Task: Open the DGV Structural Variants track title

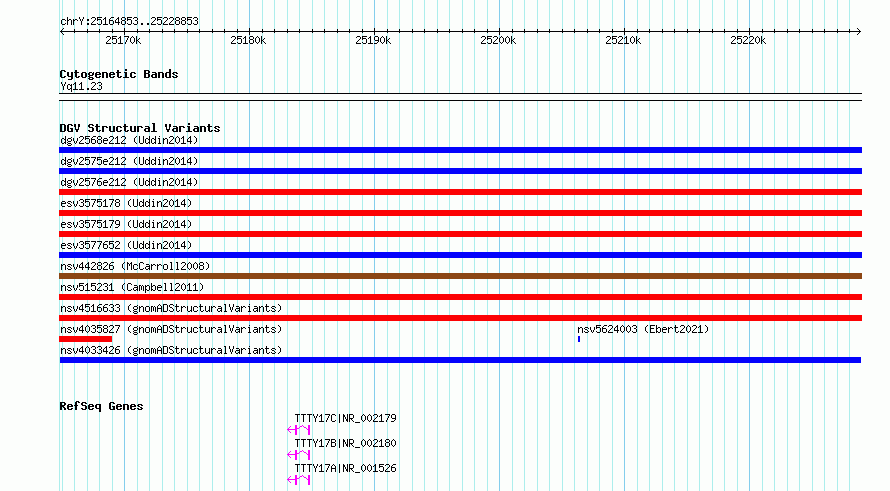Action: [140, 128]
